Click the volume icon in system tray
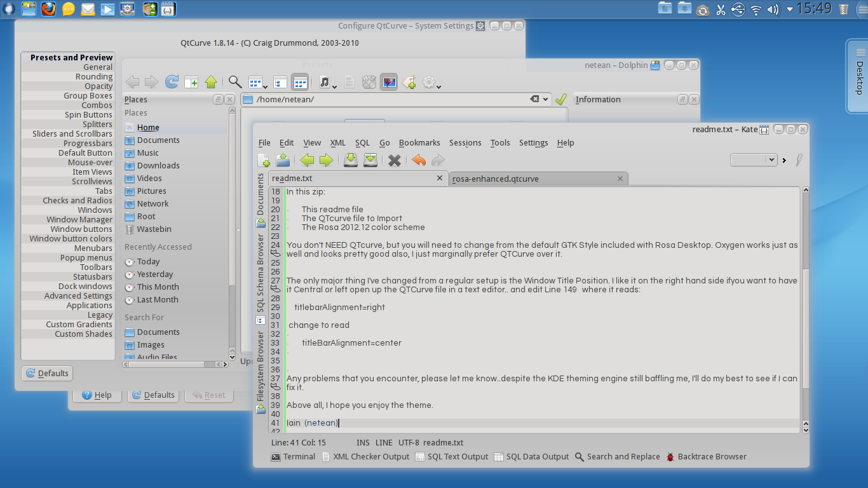Image resolution: width=868 pixels, height=488 pixels. [773, 10]
